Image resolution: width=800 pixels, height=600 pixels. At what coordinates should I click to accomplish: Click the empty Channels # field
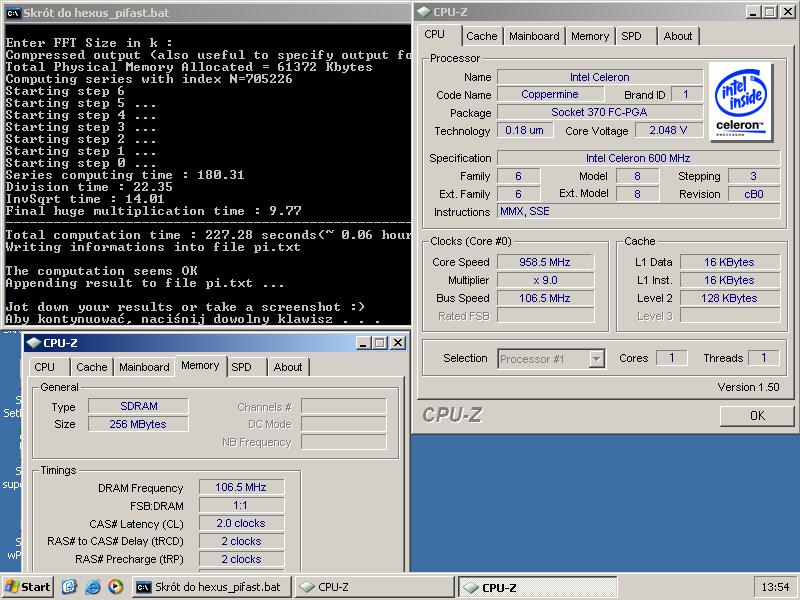(344, 406)
